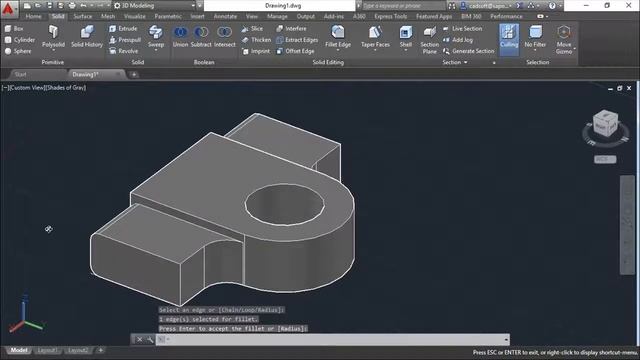Image resolution: width=640 pixels, height=360 pixels.
Task: Click the WCS label under ViewCube
Action: [x=605, y=159]
